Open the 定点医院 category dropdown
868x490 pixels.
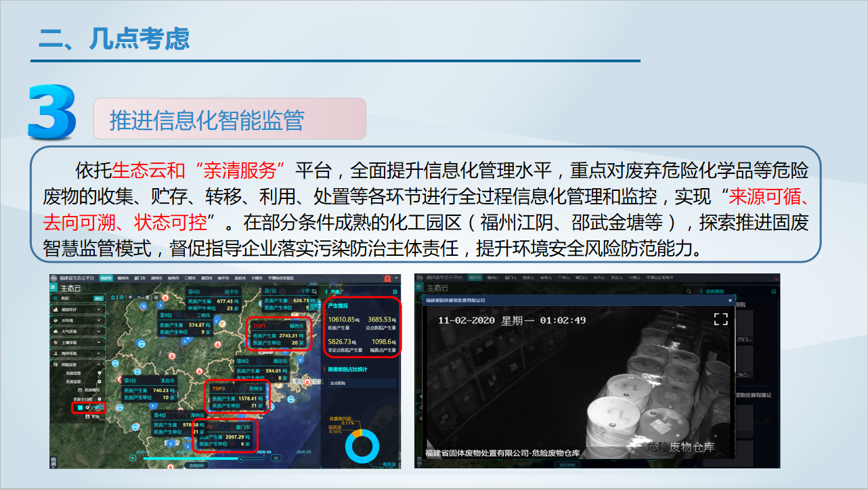[x=361, y=383]
